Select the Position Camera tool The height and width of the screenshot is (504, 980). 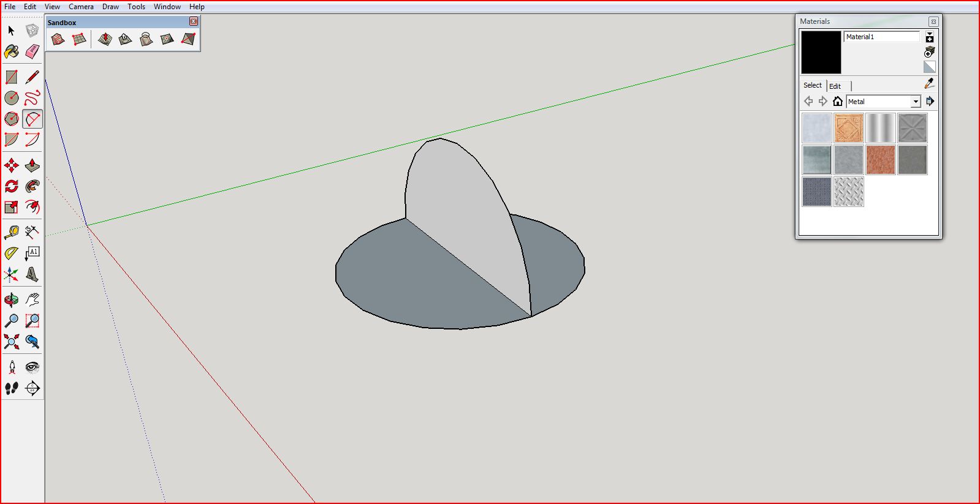point(11,367)
